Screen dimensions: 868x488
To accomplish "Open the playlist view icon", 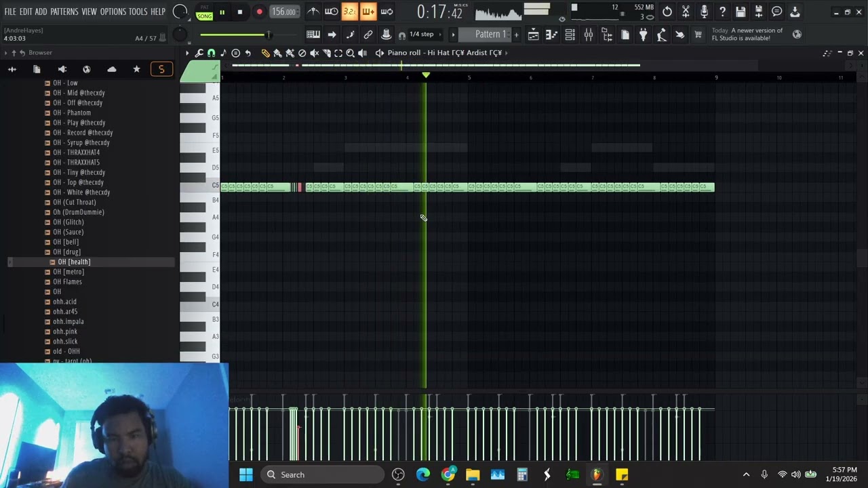I will 534,35.
